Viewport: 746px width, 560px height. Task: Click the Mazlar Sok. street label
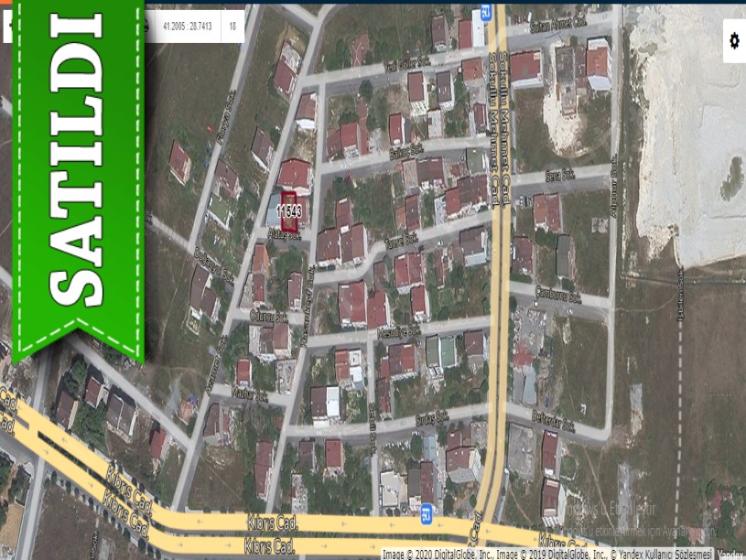249,394
